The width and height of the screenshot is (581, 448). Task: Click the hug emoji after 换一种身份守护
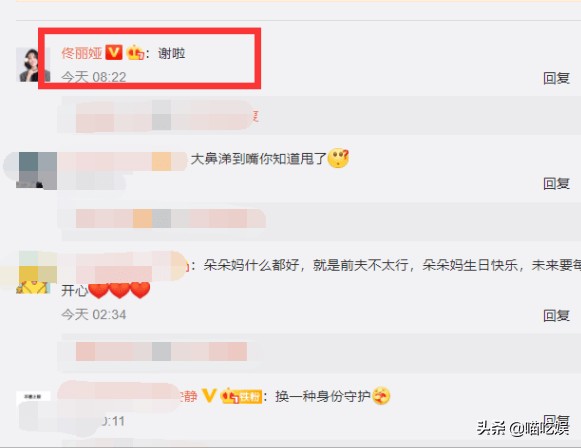tap(381, 396)
